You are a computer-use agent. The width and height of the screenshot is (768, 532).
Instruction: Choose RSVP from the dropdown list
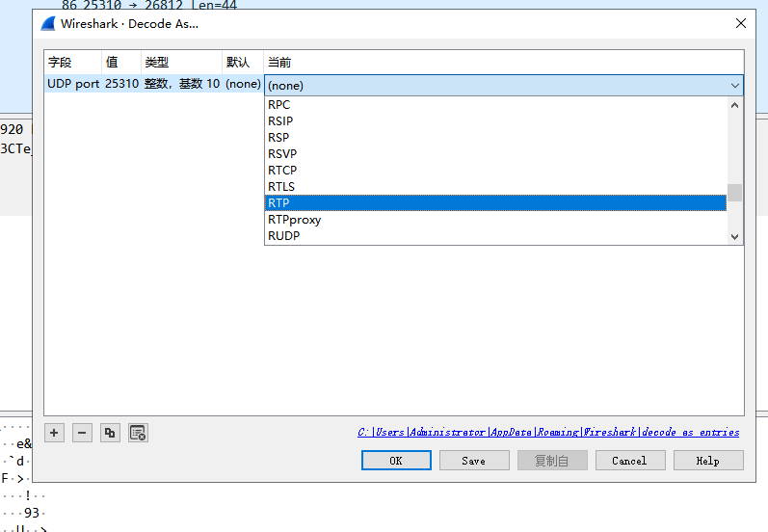click(495, 154)
